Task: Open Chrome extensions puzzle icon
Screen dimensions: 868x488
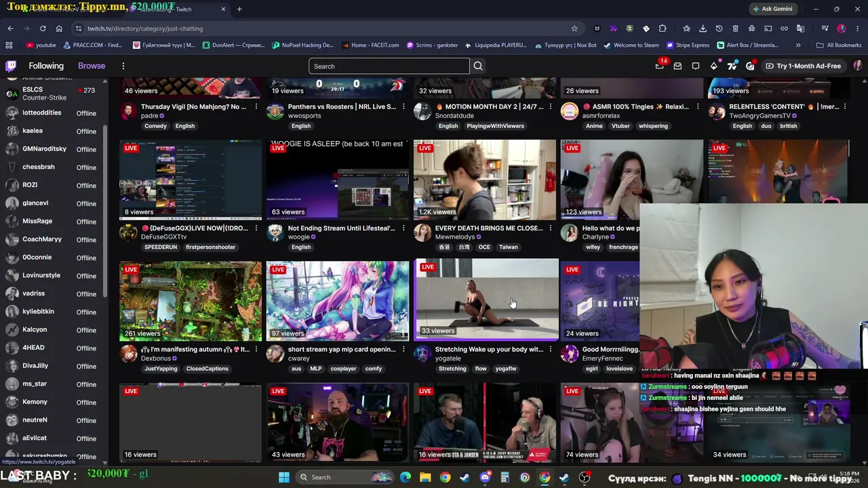Action: [x=663, y=28]
